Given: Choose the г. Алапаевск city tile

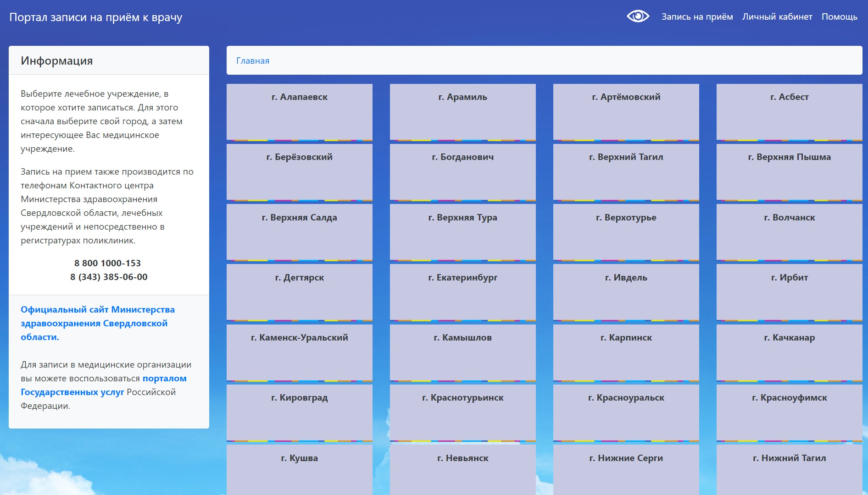Looking at the screenshot, I should coord(299,111).
